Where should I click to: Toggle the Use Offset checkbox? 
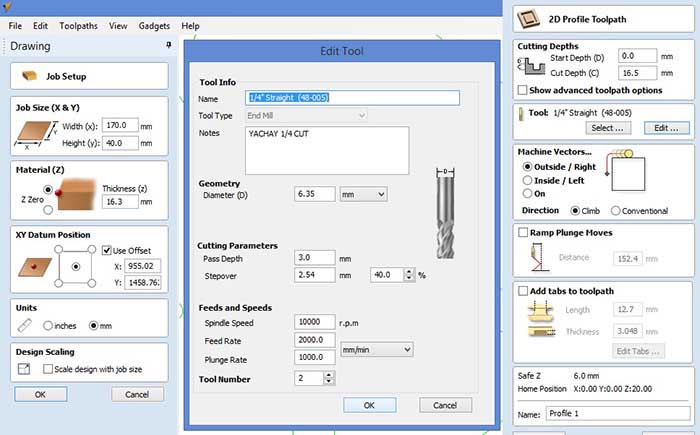106,250
